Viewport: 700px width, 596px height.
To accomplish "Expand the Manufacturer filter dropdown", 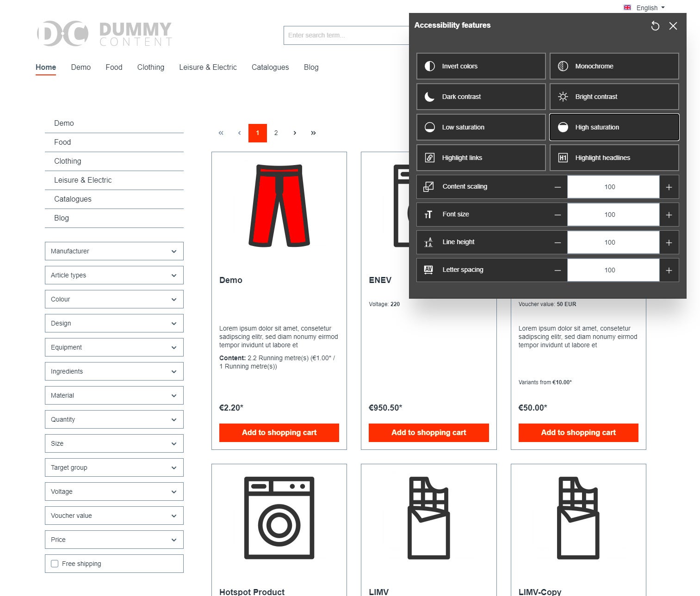I will click(x=114, y=251).
